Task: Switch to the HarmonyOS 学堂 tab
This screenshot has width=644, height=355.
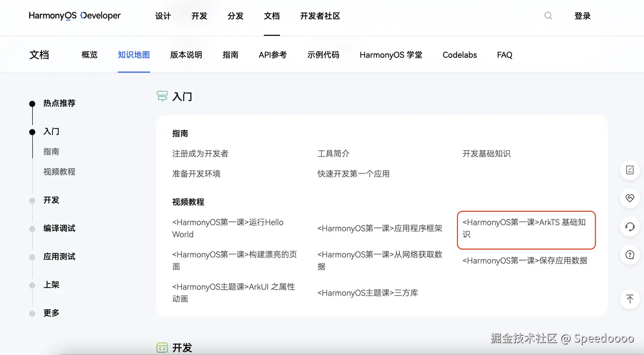Action: (x=391, y=55)
